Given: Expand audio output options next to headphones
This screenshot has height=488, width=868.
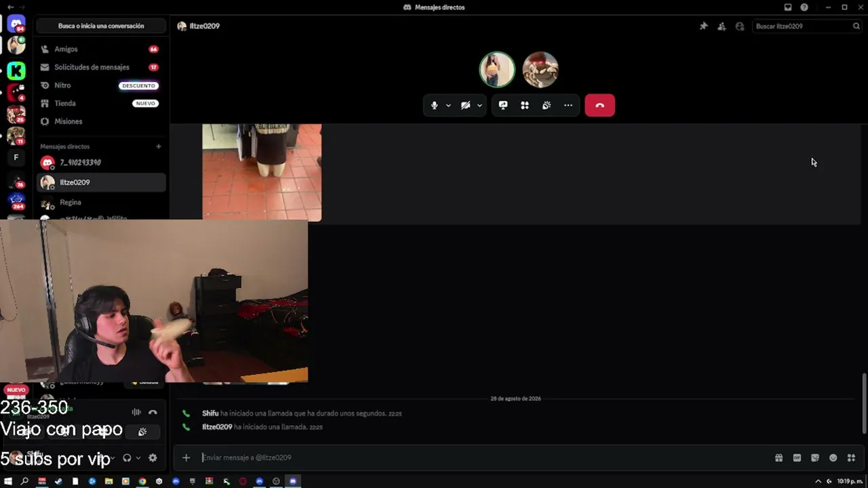Looking at the screenshot, I should pos(138,458).
